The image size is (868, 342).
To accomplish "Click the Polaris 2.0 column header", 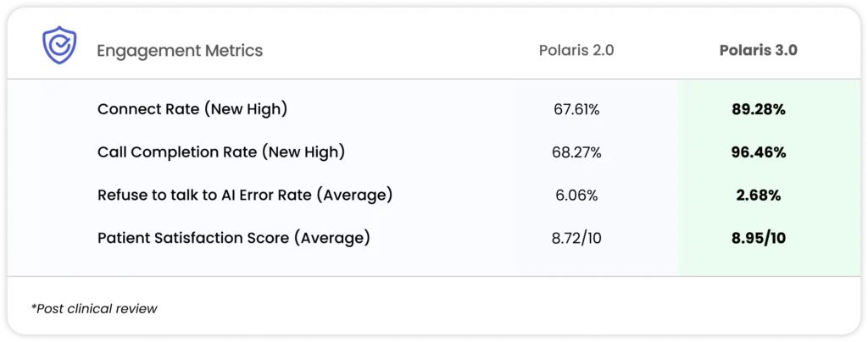I will coord(576,50).
